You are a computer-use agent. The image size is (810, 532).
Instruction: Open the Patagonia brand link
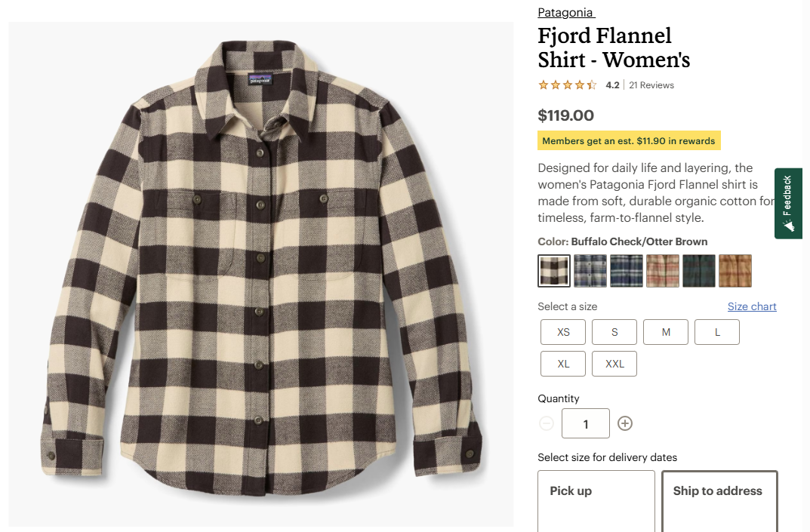(565, 12)
